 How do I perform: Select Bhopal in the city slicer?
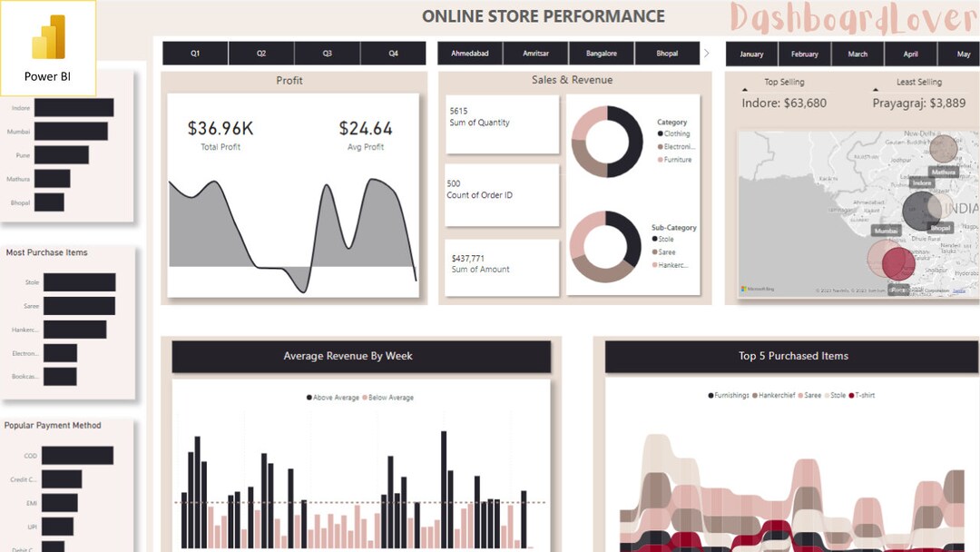pos(667,53)
